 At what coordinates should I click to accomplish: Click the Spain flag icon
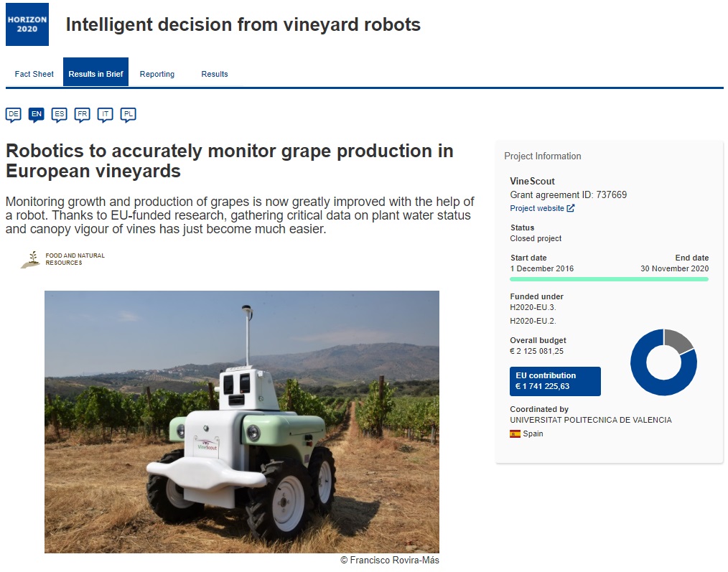[515, 433]
